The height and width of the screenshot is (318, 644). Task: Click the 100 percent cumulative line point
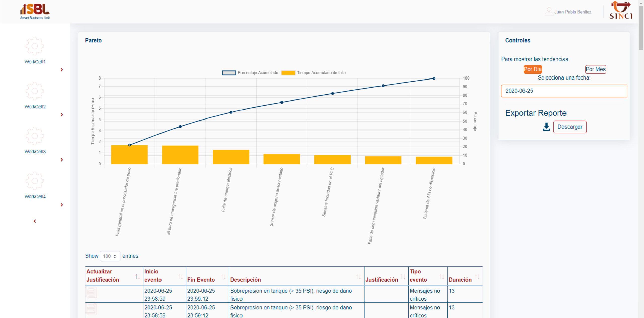[x=434, y=78]
